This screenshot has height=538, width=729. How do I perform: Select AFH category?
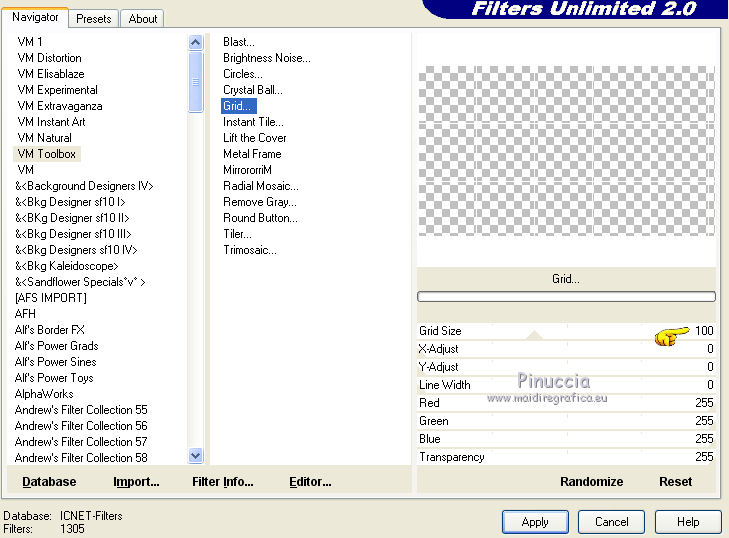[25, 314]
